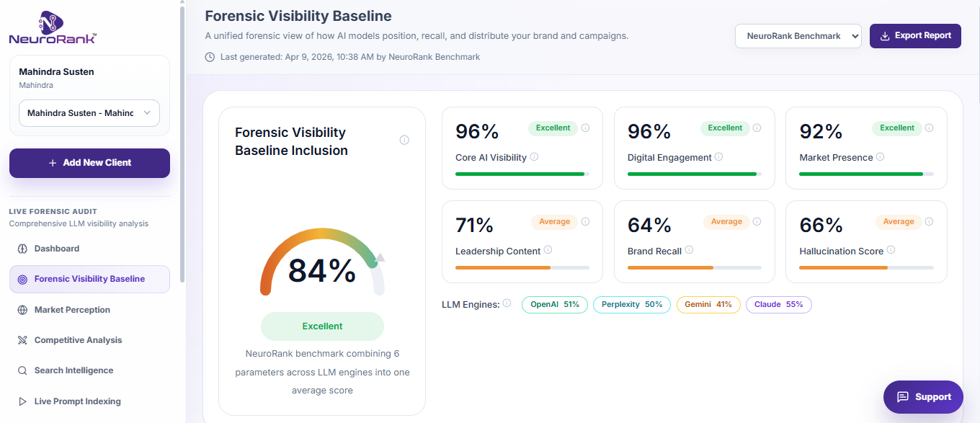
Task: Click the info icon beside the Leadership Content Average badge
Action: click(x=585, y=221)
